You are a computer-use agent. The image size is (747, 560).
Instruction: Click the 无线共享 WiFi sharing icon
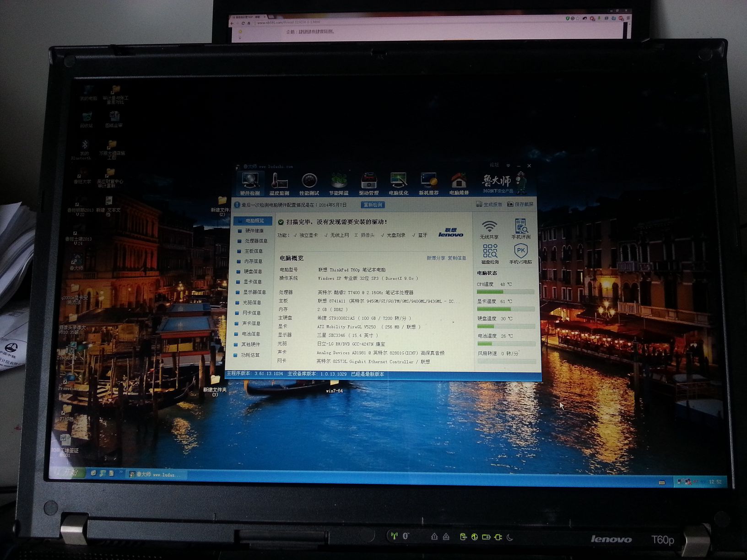click(x=489, y=229)
